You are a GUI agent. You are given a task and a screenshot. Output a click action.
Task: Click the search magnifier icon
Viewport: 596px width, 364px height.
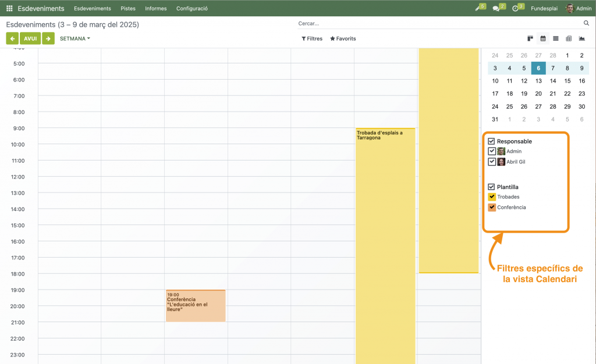pyautogui.click(x=586, y=23)
